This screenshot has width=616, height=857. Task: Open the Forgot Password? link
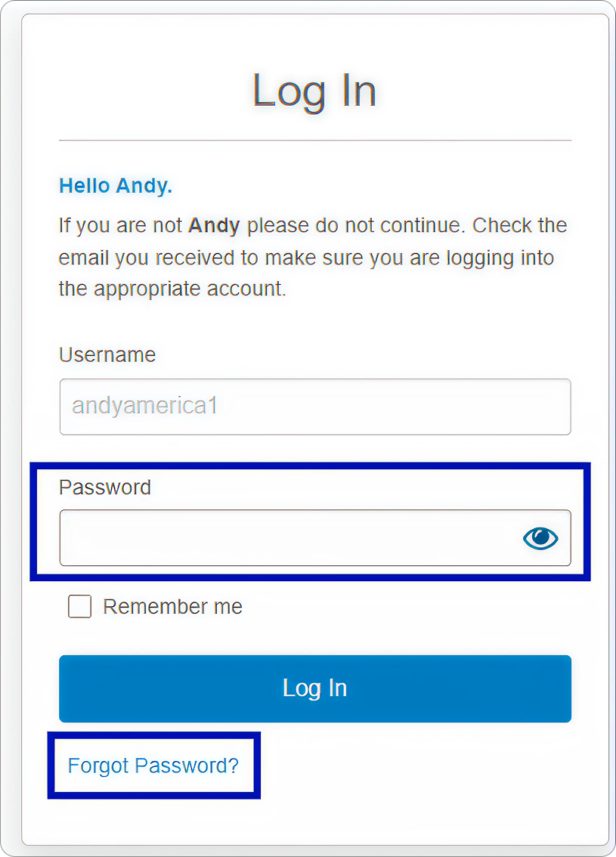click(153, 766)
